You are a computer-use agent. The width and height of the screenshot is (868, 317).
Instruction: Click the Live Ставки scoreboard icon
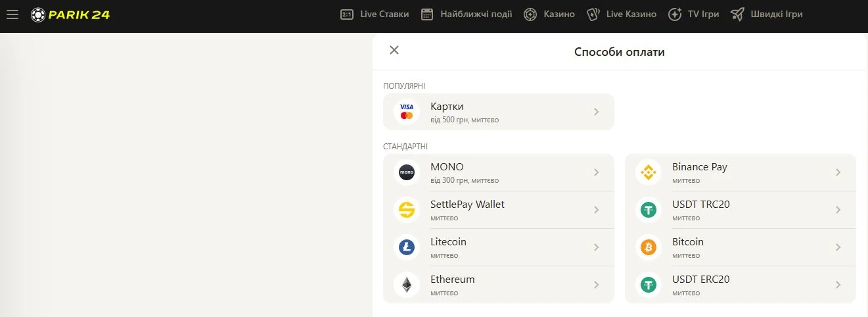pyautogui.click(x=347, y=14)
